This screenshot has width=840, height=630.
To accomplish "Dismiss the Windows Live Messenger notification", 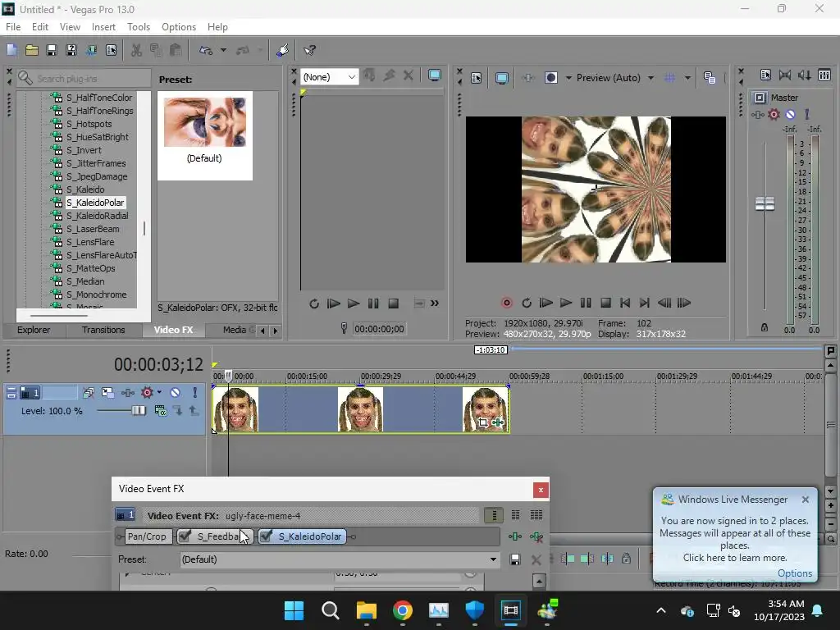I will tap(806, 500).
